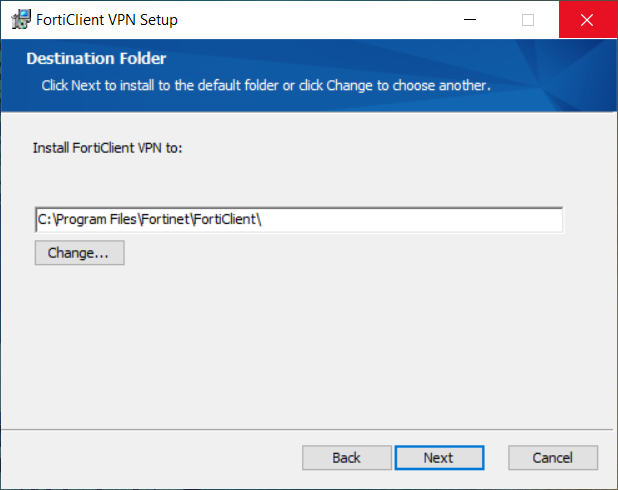
Task: Click the 'Click Next to install' instruction text
Action: pos(266,85)
